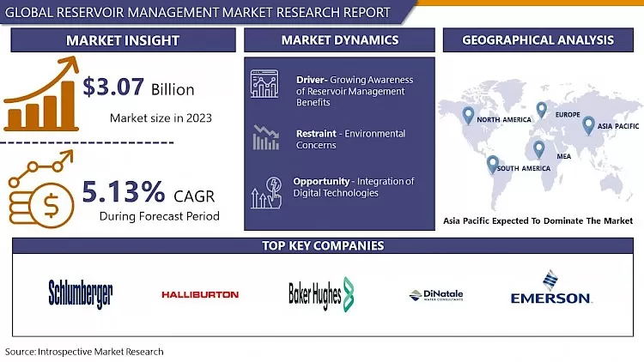
Task: Click the MEA map pin
Action: tap(539, 149)
